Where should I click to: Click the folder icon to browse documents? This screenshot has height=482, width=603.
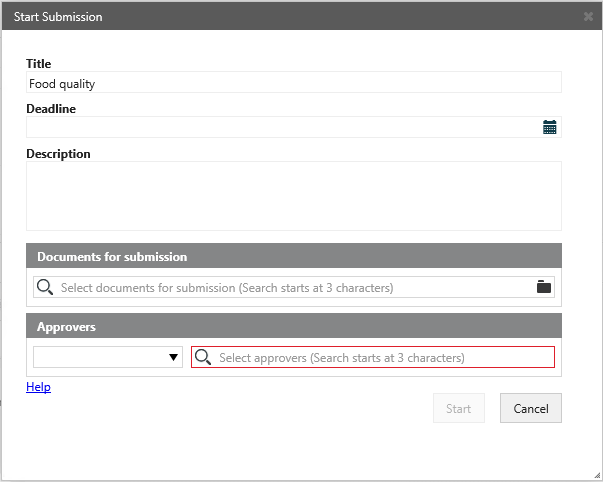coord(543,287)
